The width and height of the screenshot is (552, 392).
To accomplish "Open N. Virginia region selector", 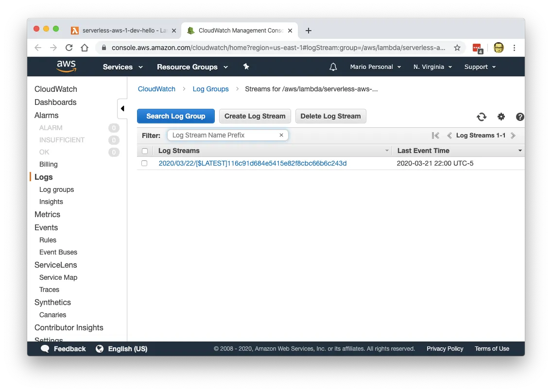I will pyautogui.click(x=432, y=67).
